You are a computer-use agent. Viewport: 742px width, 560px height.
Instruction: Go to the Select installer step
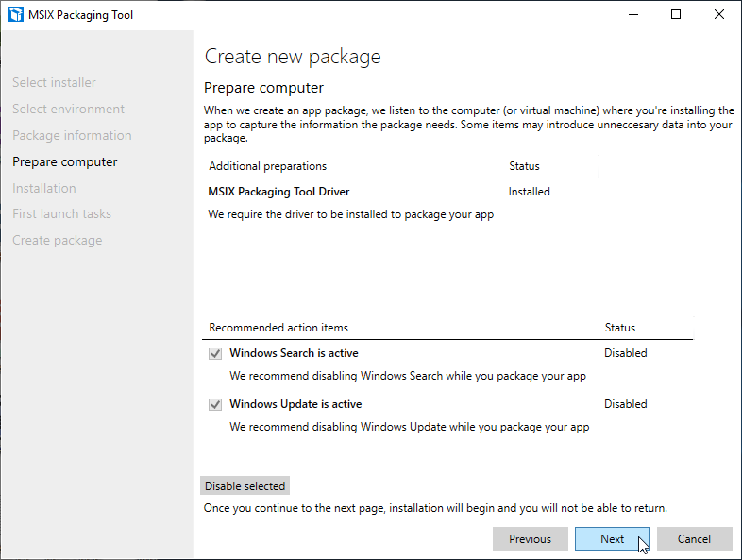click(x=54, y=83)
